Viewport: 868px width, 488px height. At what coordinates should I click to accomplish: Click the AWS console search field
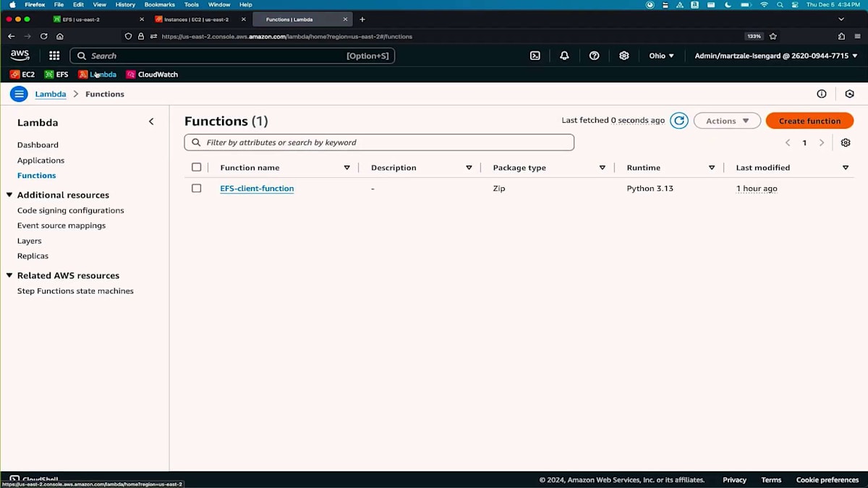pos(233,56)
